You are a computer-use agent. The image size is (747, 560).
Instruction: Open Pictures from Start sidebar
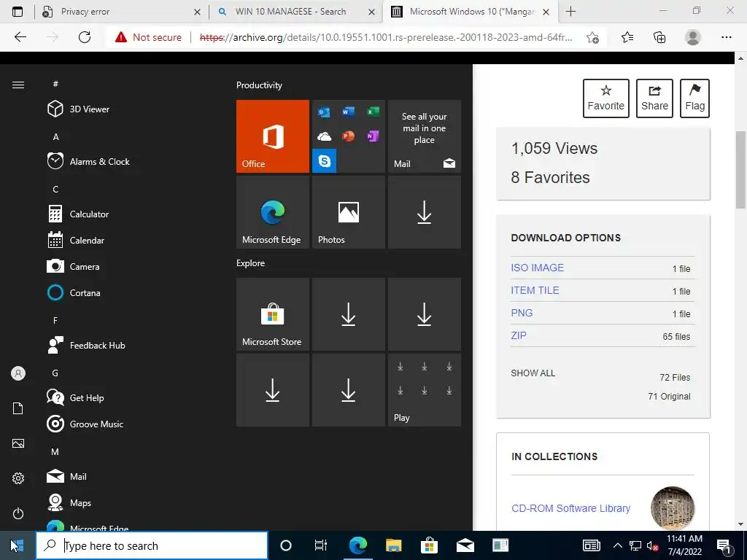(18, 443)
